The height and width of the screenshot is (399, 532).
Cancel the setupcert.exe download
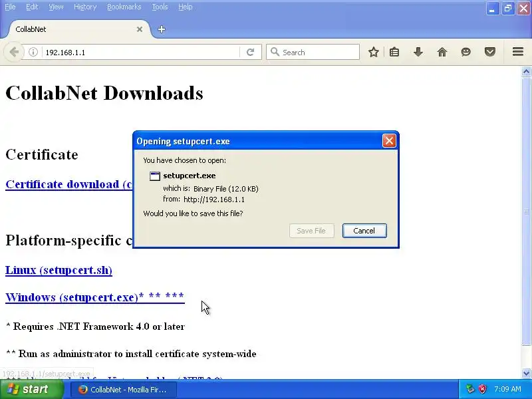click(x=364, y=231)
